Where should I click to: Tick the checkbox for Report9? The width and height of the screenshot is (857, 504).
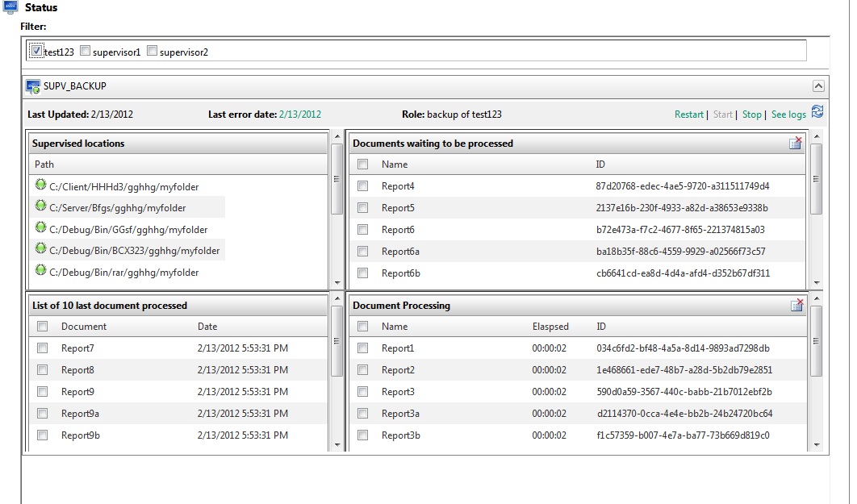tap(42, 392)
